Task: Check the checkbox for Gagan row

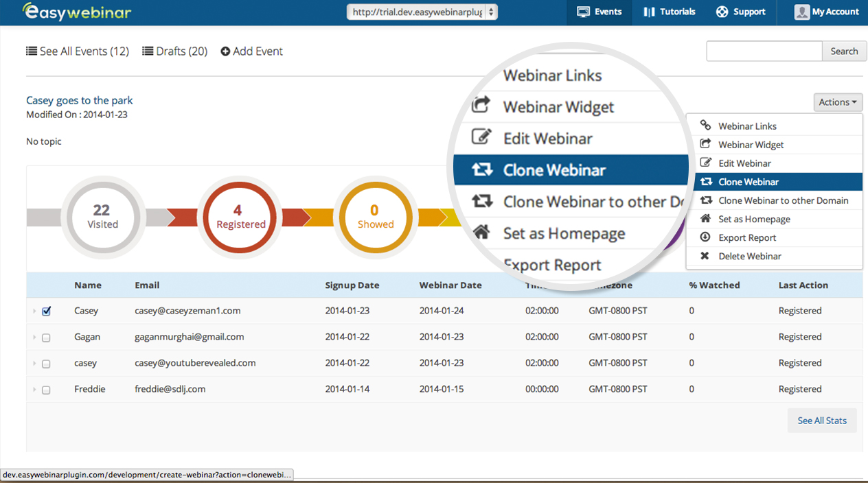Action: [46, 338]
